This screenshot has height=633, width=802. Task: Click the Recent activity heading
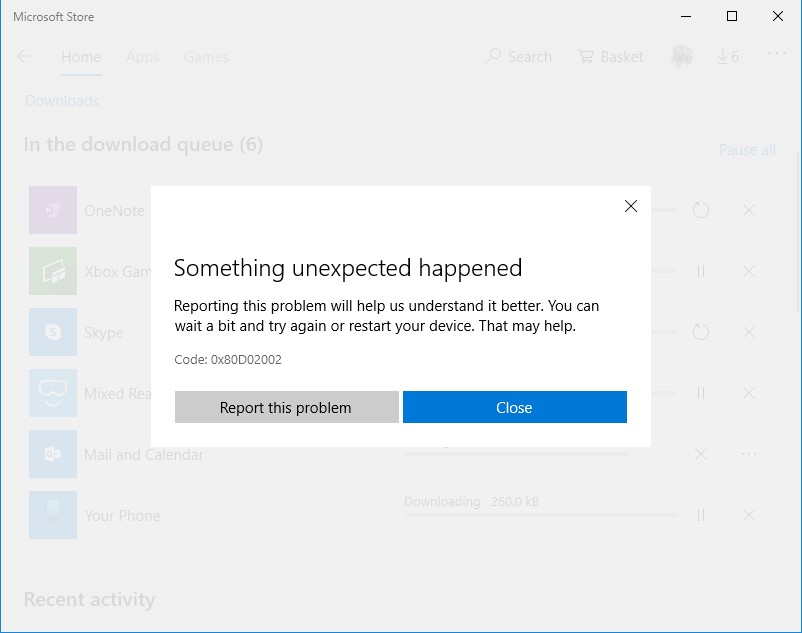point(90,599)
